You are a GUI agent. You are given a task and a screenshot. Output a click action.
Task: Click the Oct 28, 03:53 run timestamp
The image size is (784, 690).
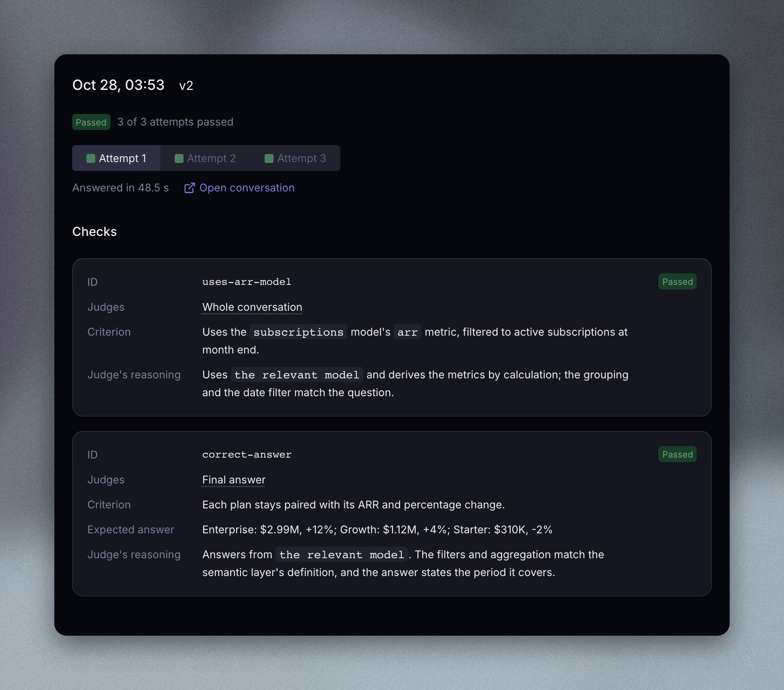click(x=118, y=85)
